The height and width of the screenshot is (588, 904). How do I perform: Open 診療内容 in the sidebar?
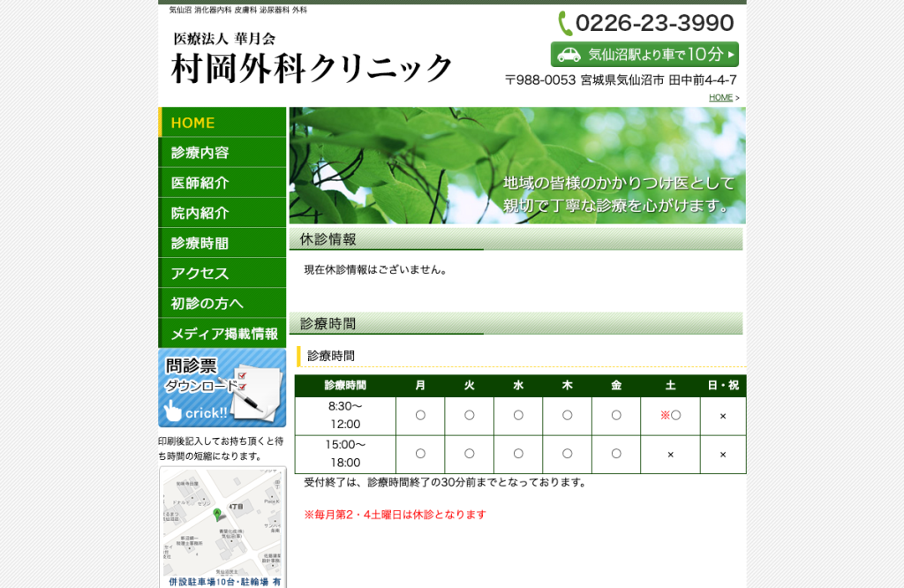pos(222,152)
